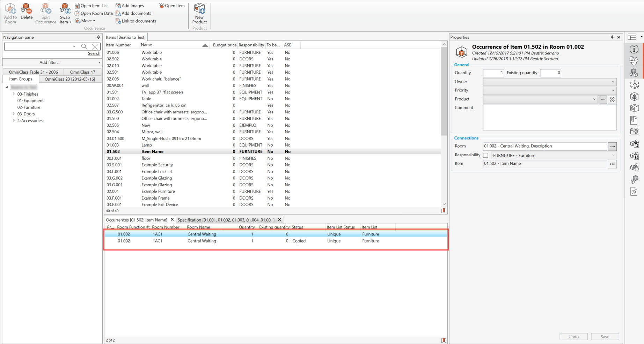Expand the 00-Finishes tree node
The image size is (644, 344).
14,94
